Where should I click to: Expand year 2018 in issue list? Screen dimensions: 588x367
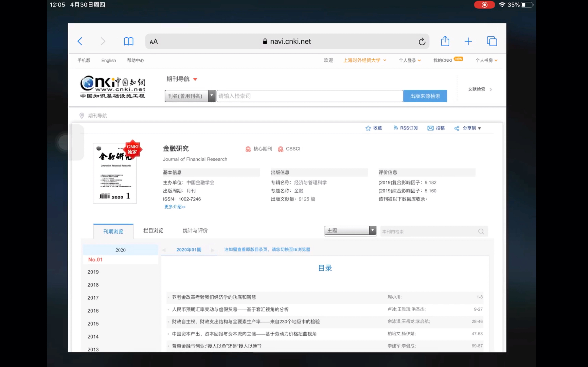[93, 285]
